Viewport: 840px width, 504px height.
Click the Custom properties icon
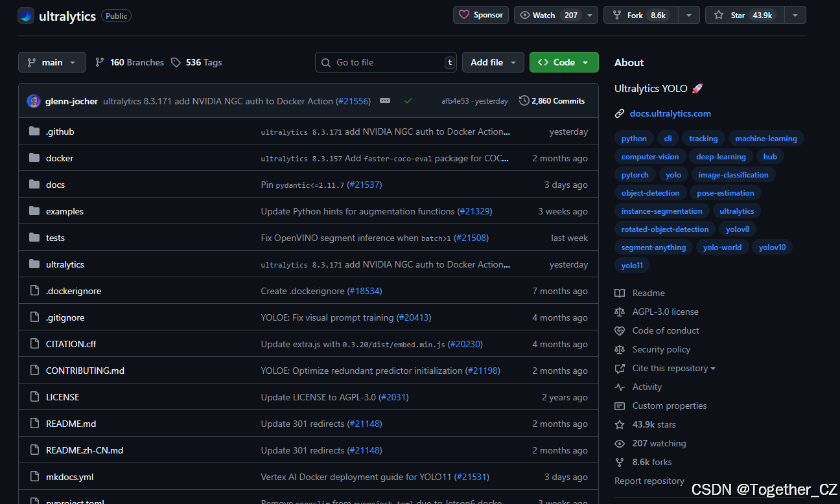(x=620, y=406)
